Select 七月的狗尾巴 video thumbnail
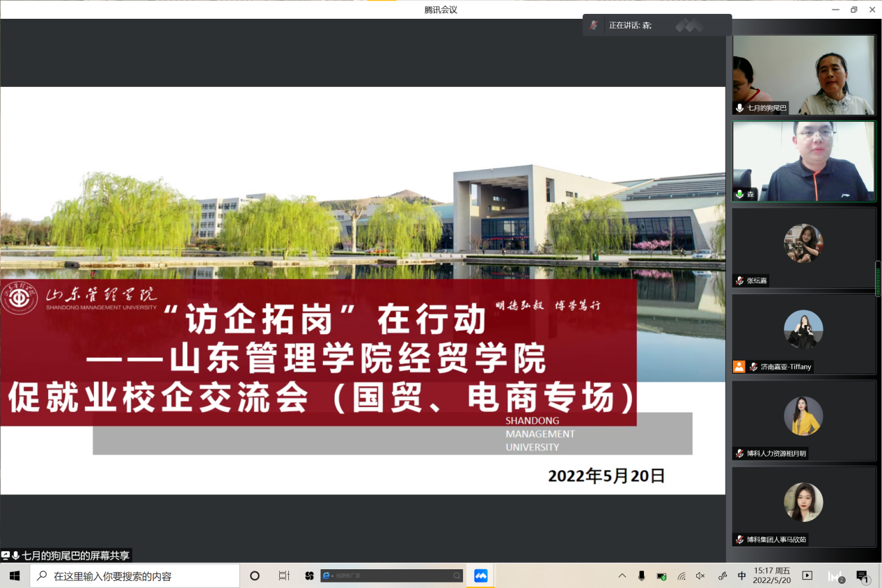 coord(804,74)
